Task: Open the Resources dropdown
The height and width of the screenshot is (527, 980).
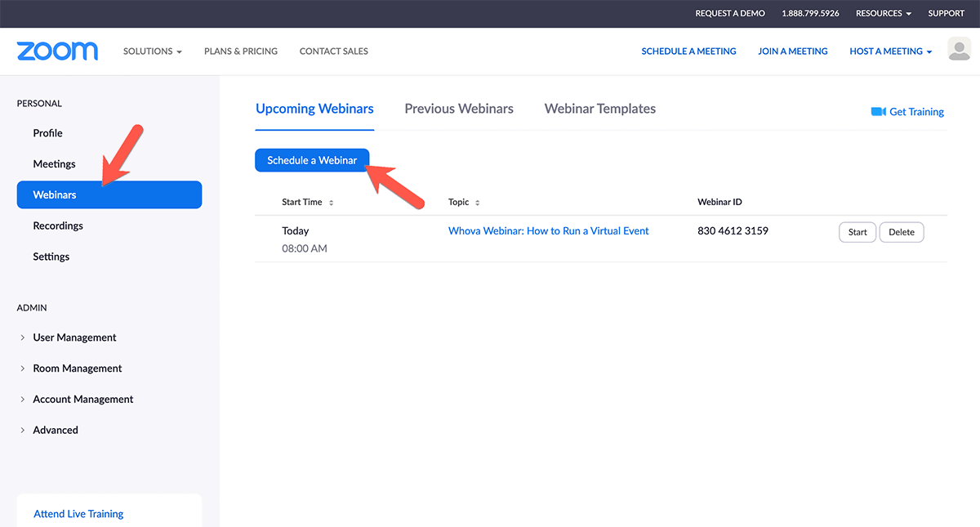Action: coord(883,14)
